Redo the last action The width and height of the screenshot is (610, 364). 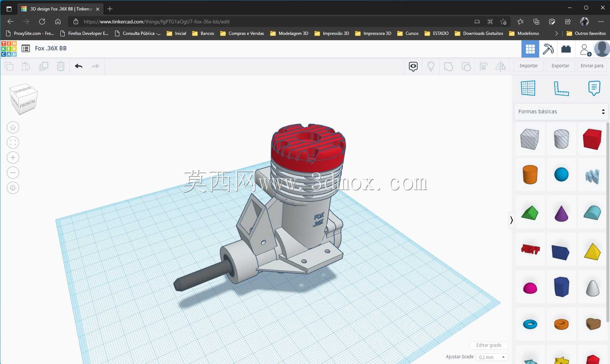[95, 66]
